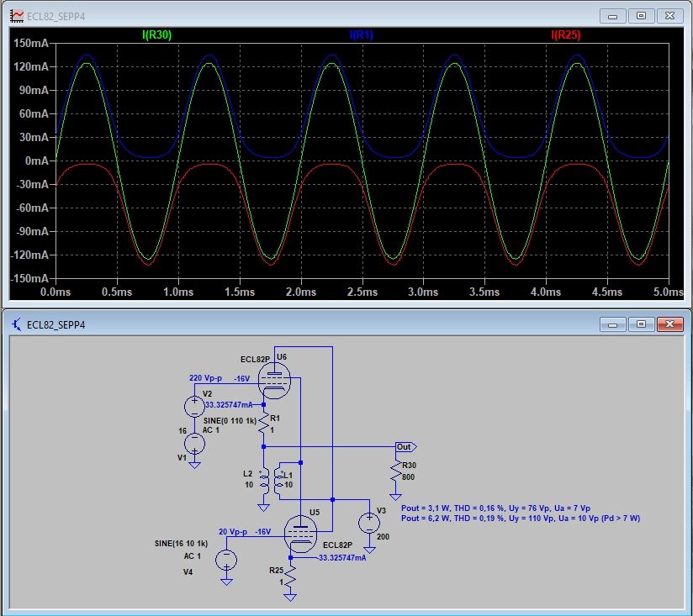Click the R30 load resistor symbol
693x616 pixels.
pyautogui.click(x=395, y=476)
